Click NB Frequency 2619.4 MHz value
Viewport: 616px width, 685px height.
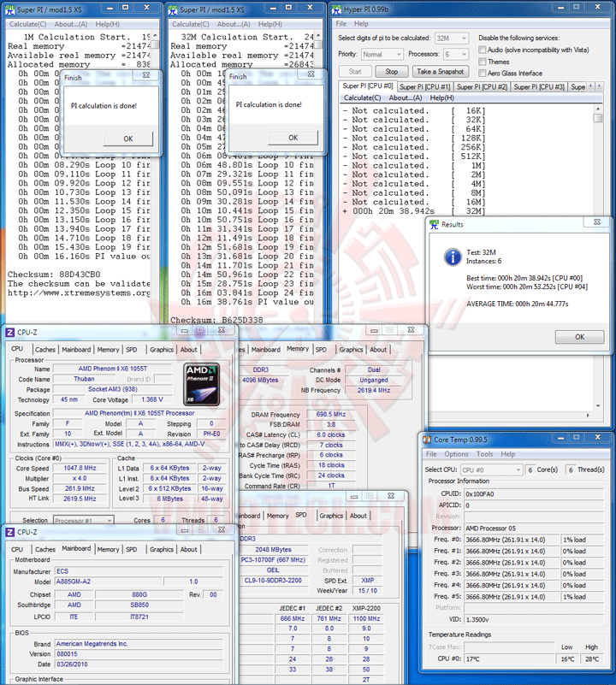click(374, 390)
